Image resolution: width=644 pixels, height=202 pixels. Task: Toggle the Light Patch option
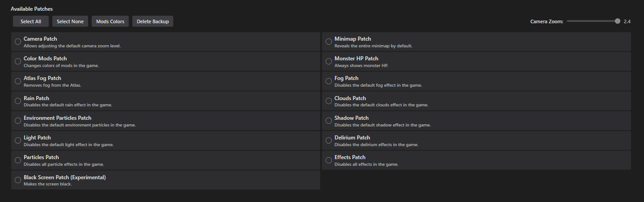(x=18, y=141)
